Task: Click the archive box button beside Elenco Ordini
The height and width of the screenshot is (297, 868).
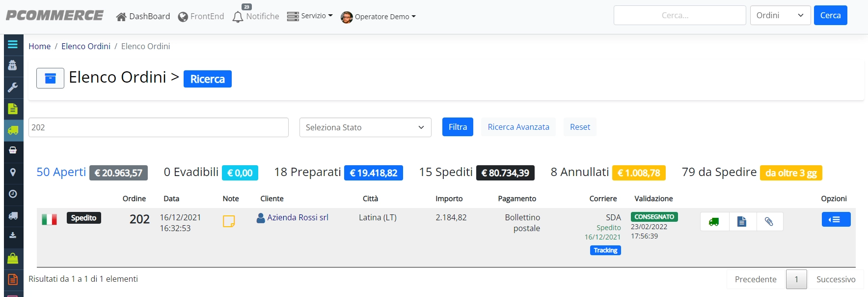Action: coord(50,78)
